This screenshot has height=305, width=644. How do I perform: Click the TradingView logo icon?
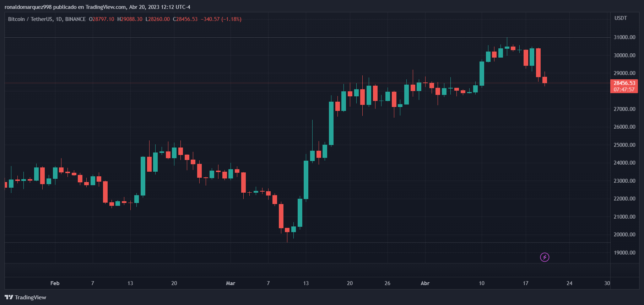9,297
